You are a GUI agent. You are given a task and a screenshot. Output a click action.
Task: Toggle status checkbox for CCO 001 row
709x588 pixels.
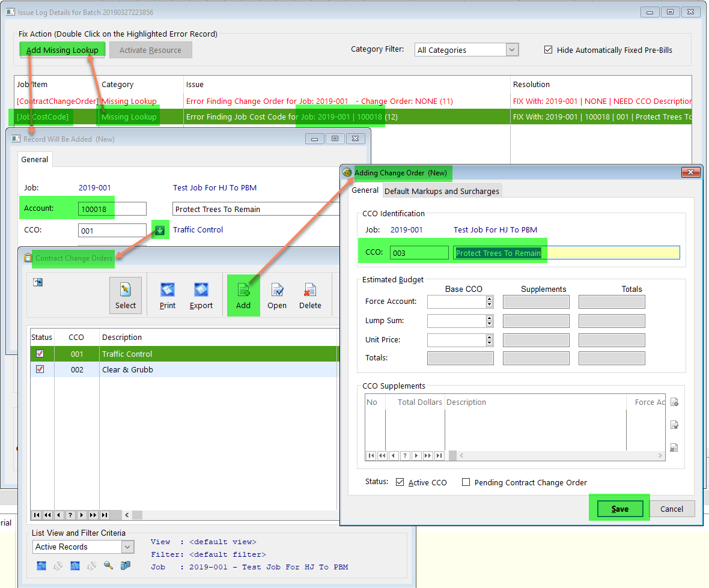coord(40,353)
